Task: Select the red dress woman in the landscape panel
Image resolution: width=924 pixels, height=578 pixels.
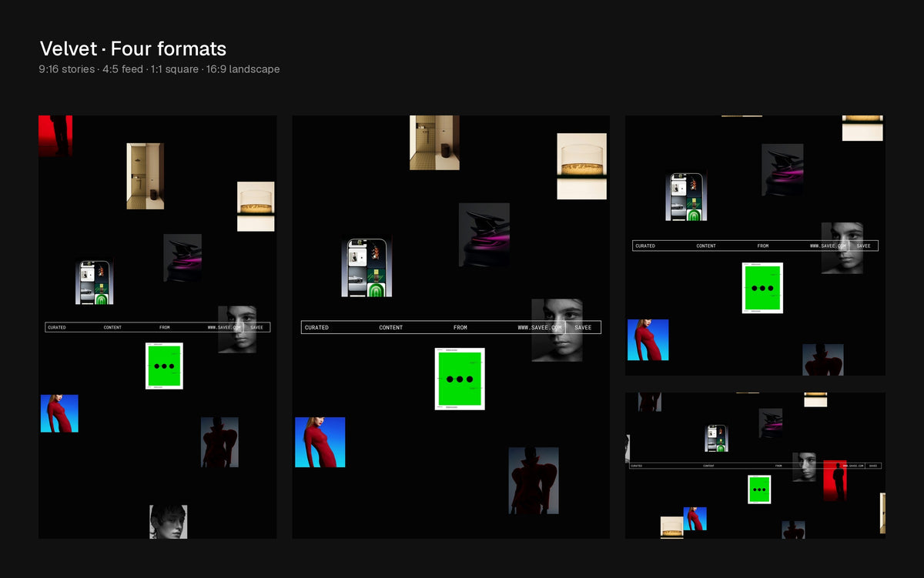Action: (695, 518)
